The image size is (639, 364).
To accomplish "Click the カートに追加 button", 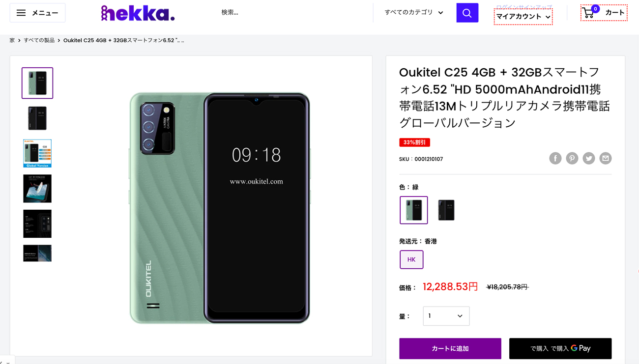I will click(450, 348).
